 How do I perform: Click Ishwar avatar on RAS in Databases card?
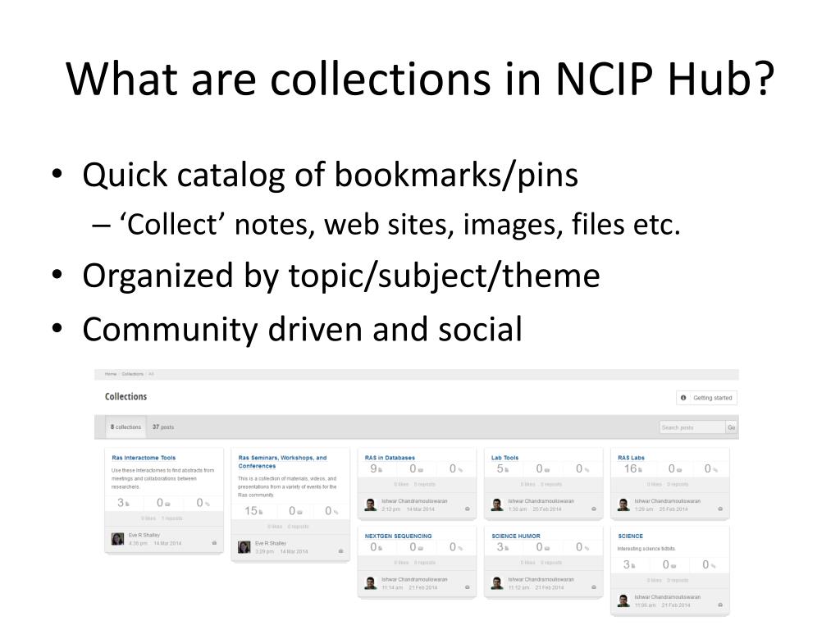tap(371, 504)
